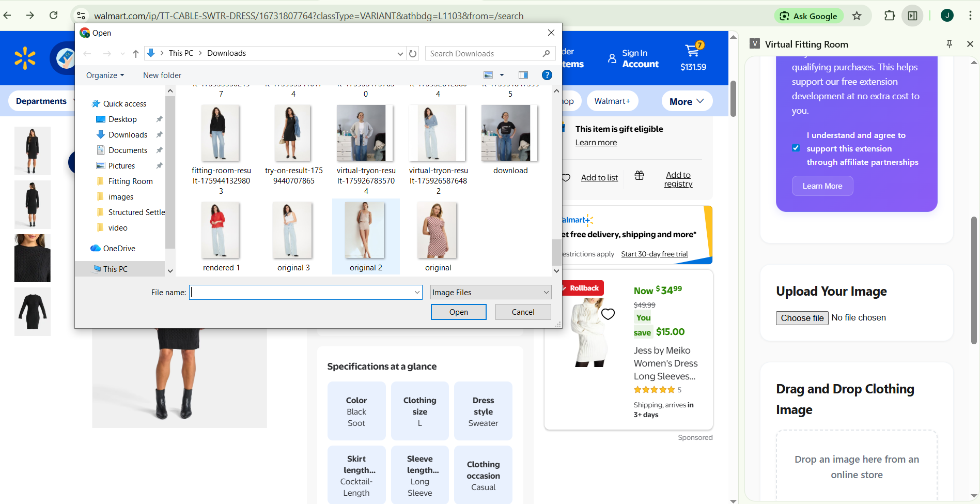Select the original 2 image thumbnail
The height and width of the screenshot is (504, 980).
[x=366, y=231]
